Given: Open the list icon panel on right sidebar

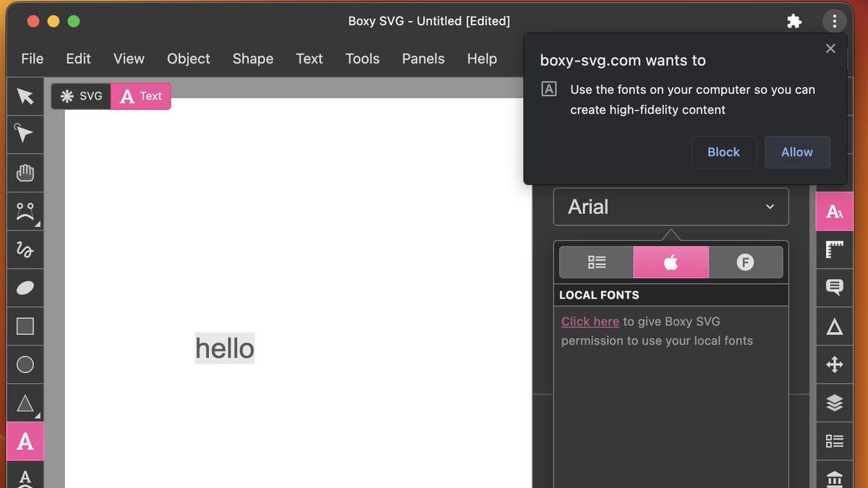Looking at the screenshot, I should click(x=835, y=441).
